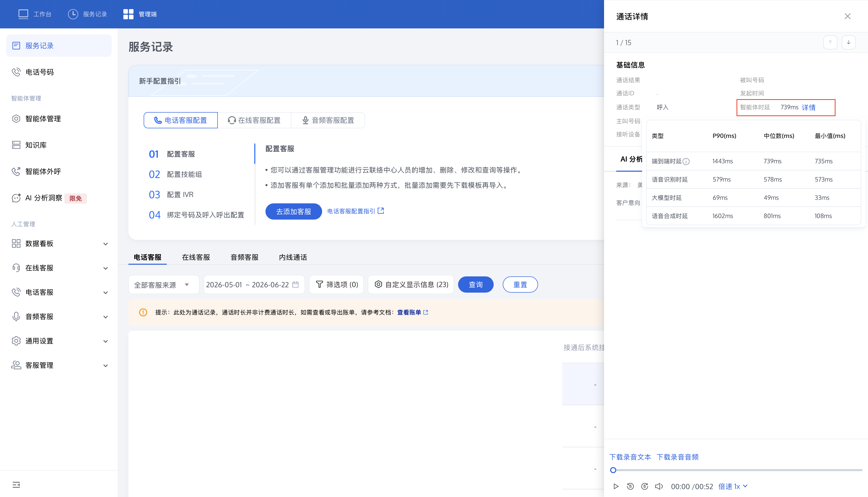
Task: Open the 电话客服配置指引 link
Action: [x=355, y=211]
